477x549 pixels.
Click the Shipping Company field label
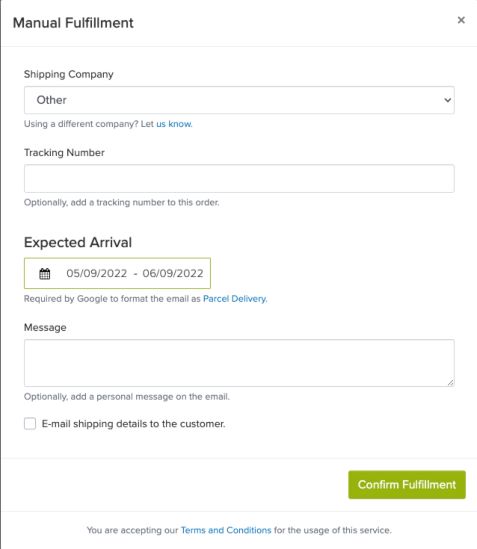pos(69,75)
